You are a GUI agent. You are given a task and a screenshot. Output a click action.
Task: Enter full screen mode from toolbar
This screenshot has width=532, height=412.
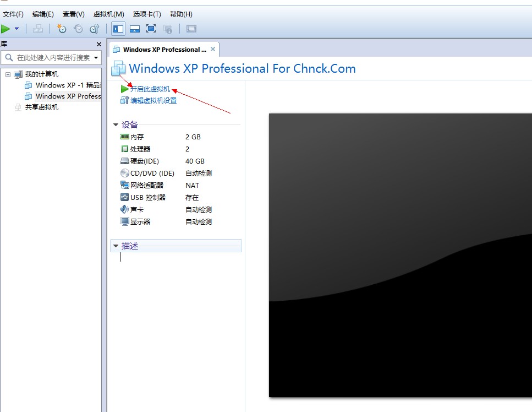[x=151, y=29]
